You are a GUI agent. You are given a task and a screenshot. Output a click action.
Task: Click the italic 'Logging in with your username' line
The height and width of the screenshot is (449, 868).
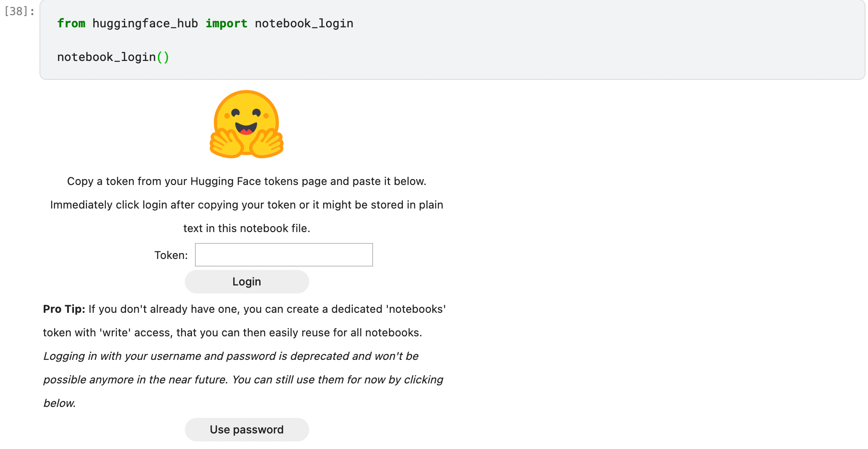[231, 356]
